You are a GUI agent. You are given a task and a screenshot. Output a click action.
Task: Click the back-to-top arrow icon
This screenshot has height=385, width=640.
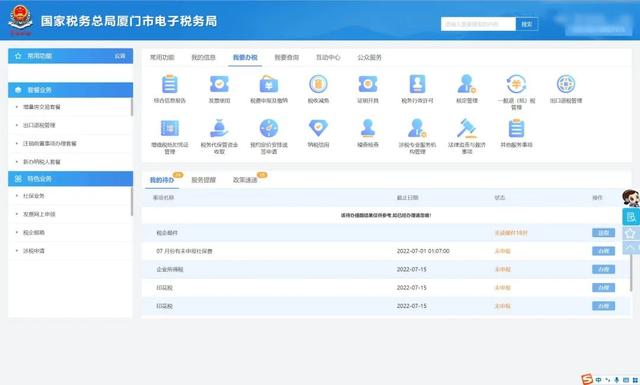[631, 248]
